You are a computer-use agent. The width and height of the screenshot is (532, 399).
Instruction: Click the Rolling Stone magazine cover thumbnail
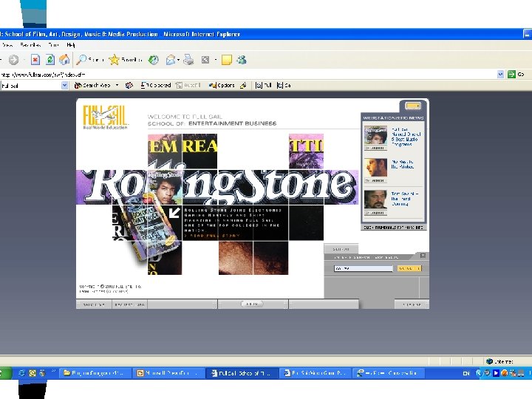(x=165, y=186)
